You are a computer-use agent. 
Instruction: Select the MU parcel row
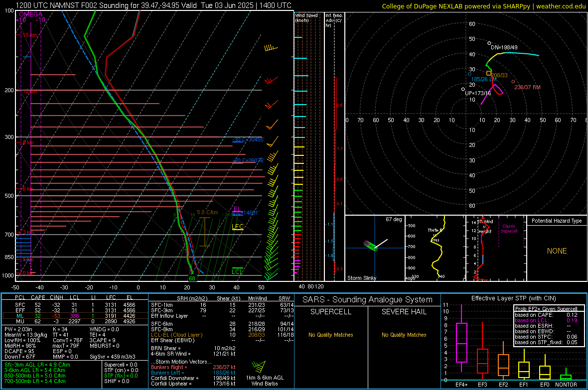point(75,321)
